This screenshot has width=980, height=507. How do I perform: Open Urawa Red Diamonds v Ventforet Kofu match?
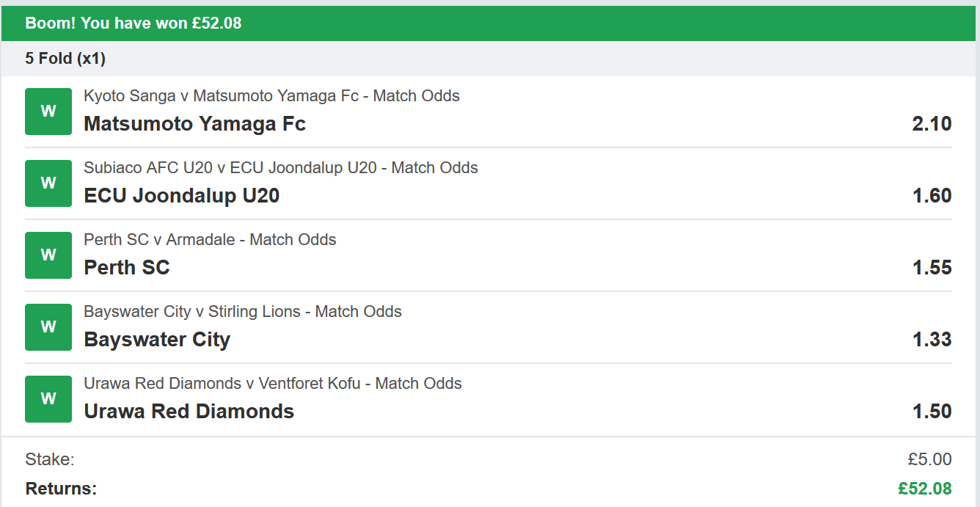(x=272, y=384)
